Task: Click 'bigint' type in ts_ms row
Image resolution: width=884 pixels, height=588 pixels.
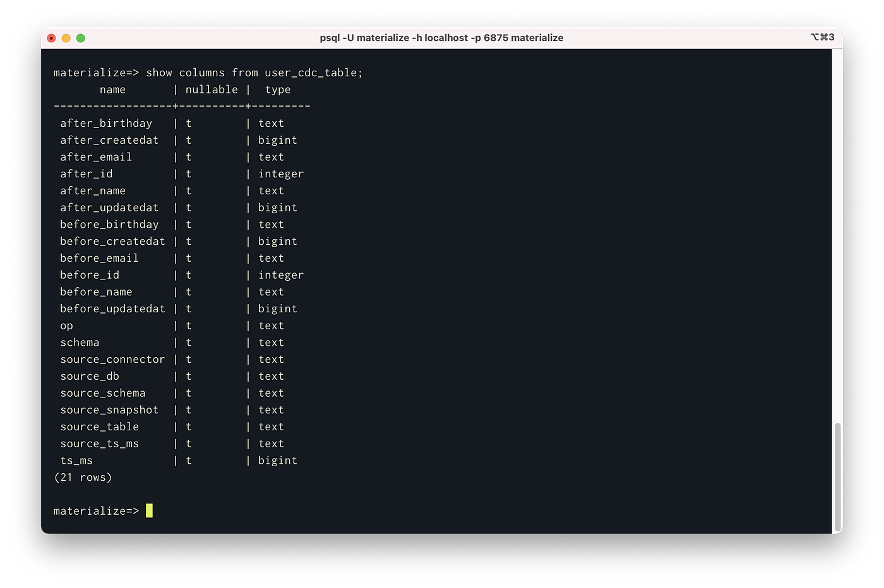Action: [278, 461]
